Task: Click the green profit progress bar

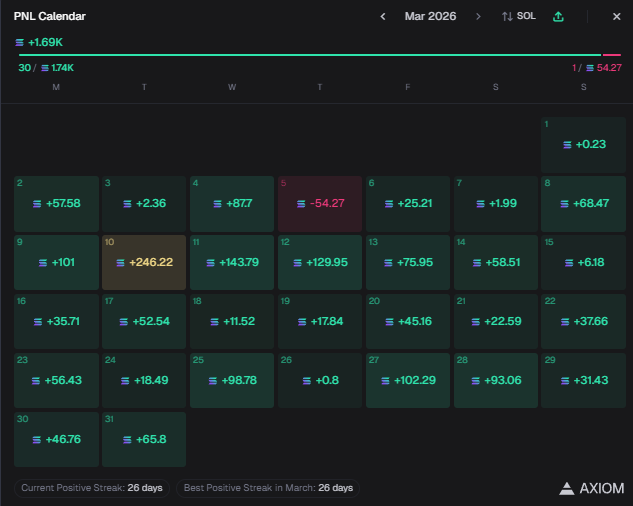Action: pos(310,55)
